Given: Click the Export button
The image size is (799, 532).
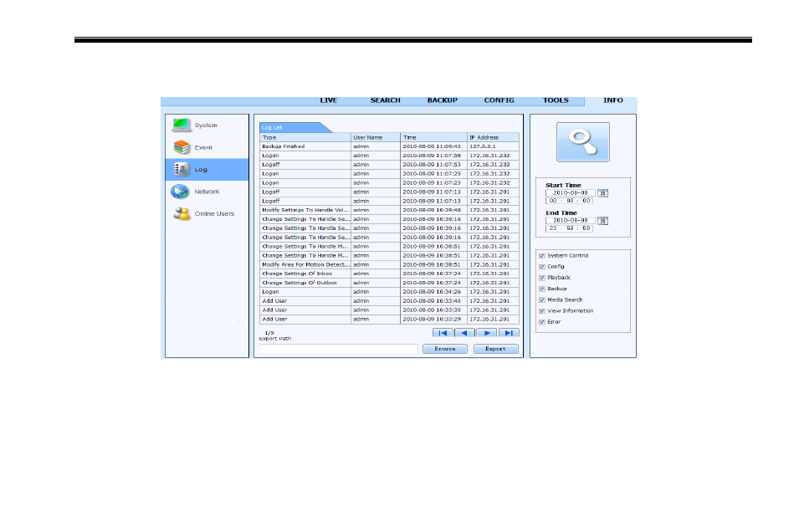Looking at the screenshot, I should tap(496, 349).
